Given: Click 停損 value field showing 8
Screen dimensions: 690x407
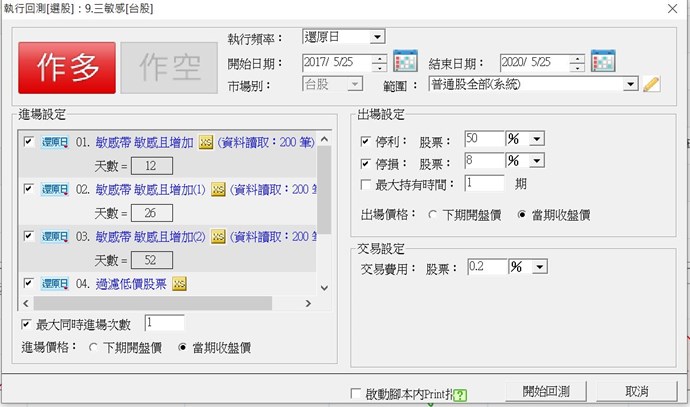Looking at the screenshot, I should coord(484,160).
